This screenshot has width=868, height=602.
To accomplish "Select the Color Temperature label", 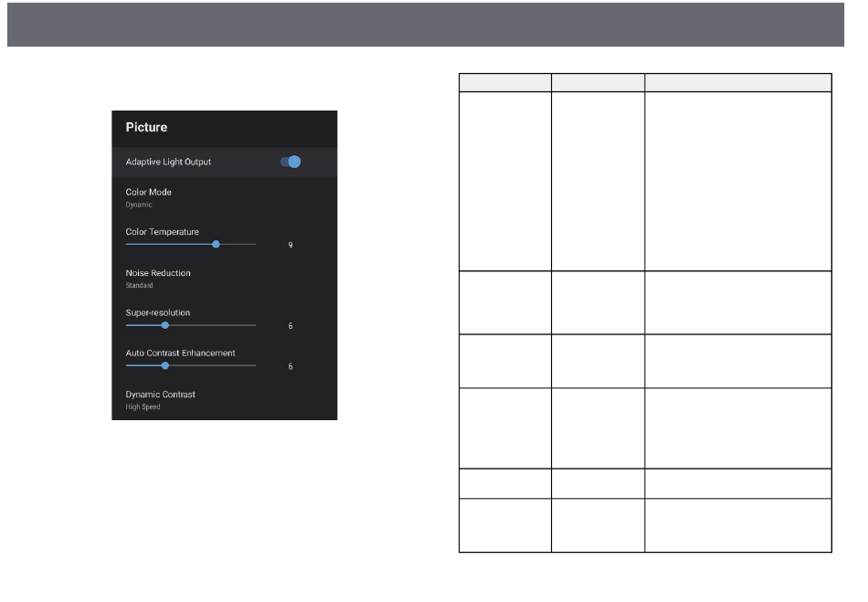I will coord(162,232).
